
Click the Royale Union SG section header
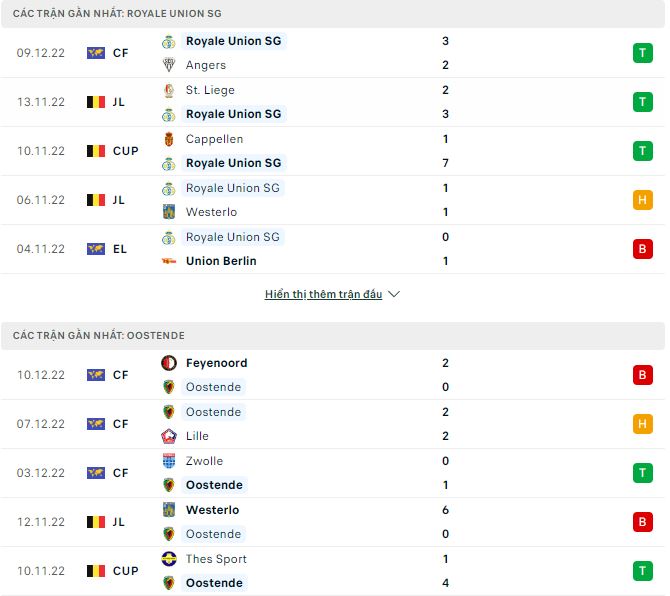pos(117,14)
